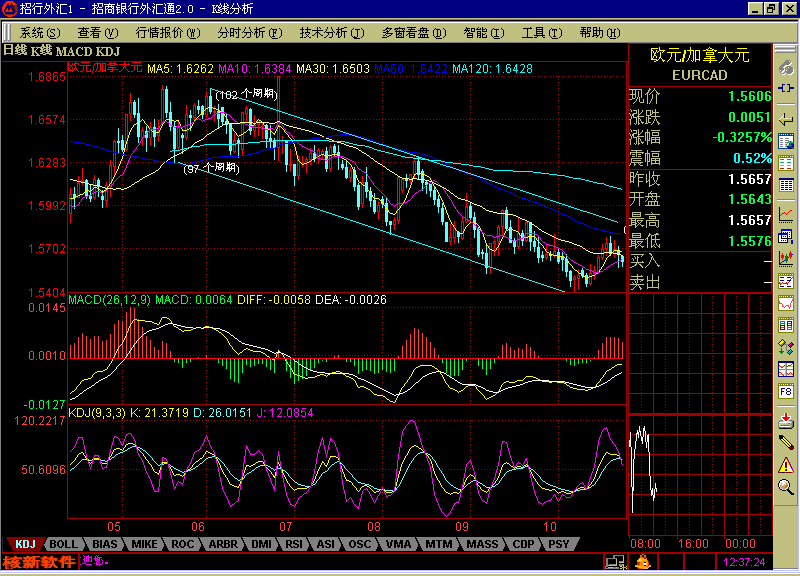
Task: Select the yellow pencil drawing tool
Action: tap(786, 442)
